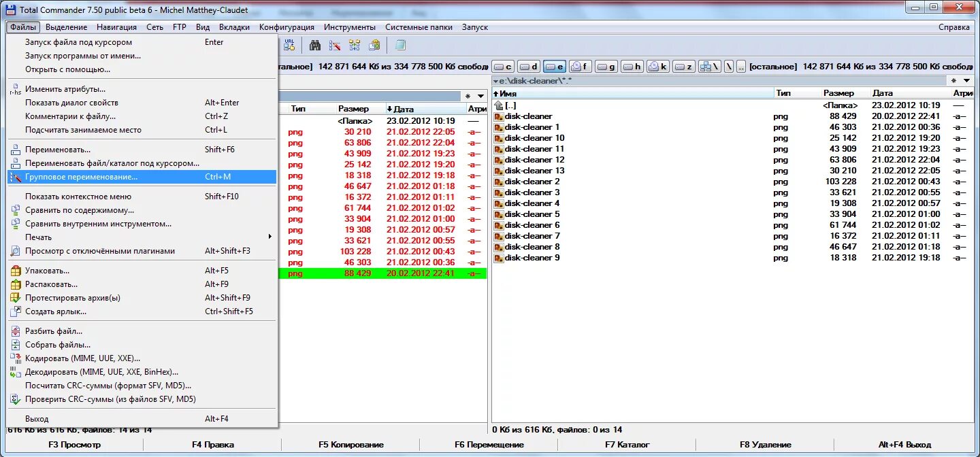This screenshot has height=457, width=980.
Task: Sort right panel by Имя column
Action: click(633, 93)
